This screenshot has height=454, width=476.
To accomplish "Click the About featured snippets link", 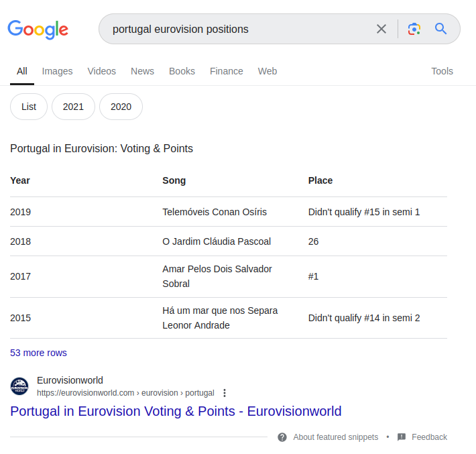I will point(335,437).
